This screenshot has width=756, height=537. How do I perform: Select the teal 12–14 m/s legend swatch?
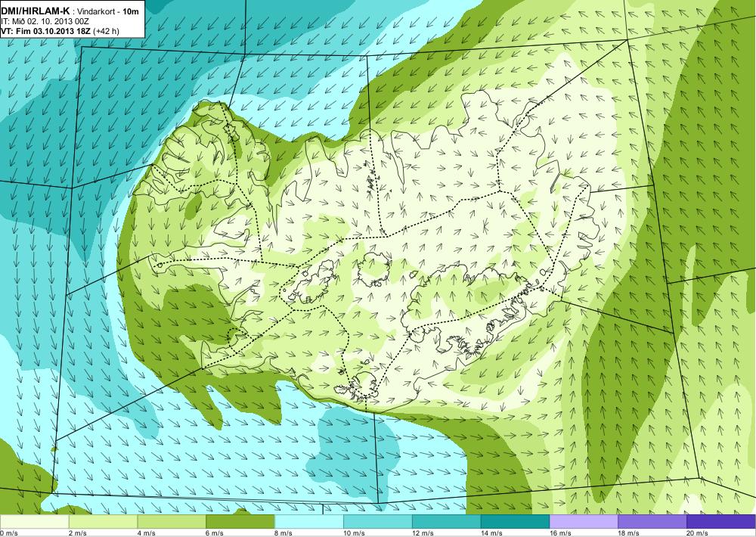(x=447, y=522)
